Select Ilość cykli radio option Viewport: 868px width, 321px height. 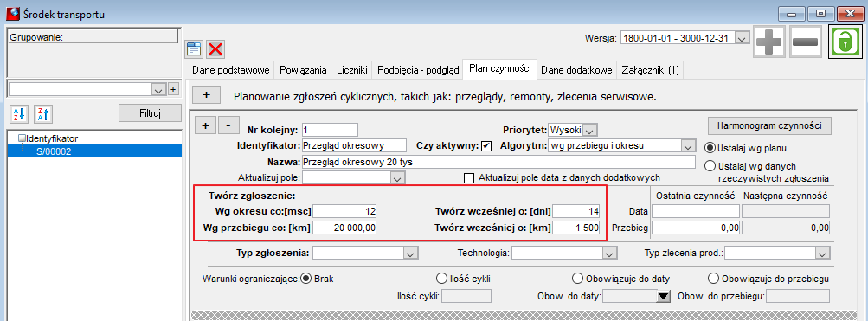441,278
